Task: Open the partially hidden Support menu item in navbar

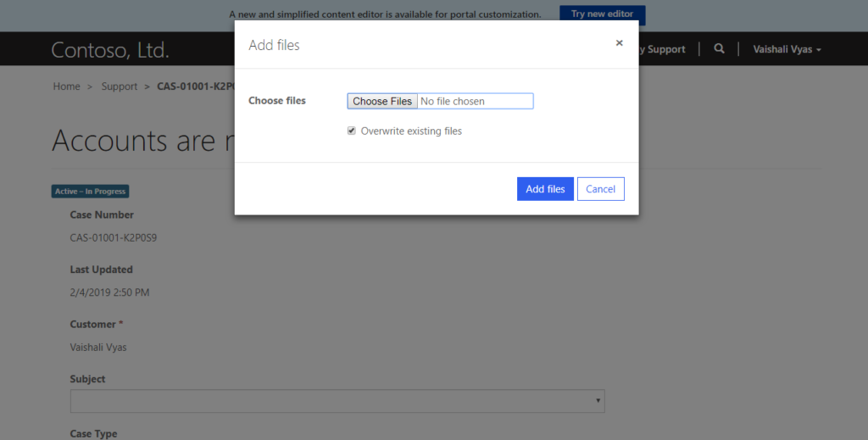Action: point(661,49)
